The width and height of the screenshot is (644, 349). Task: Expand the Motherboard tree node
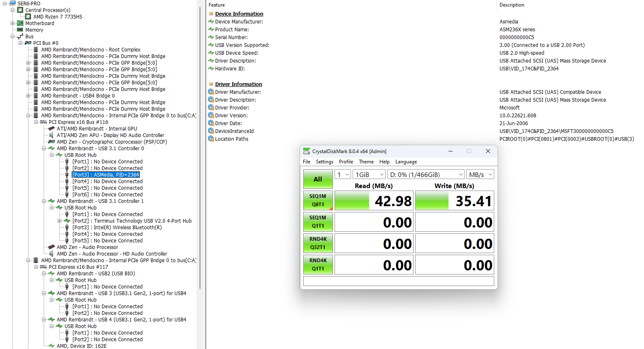(12, 23)
